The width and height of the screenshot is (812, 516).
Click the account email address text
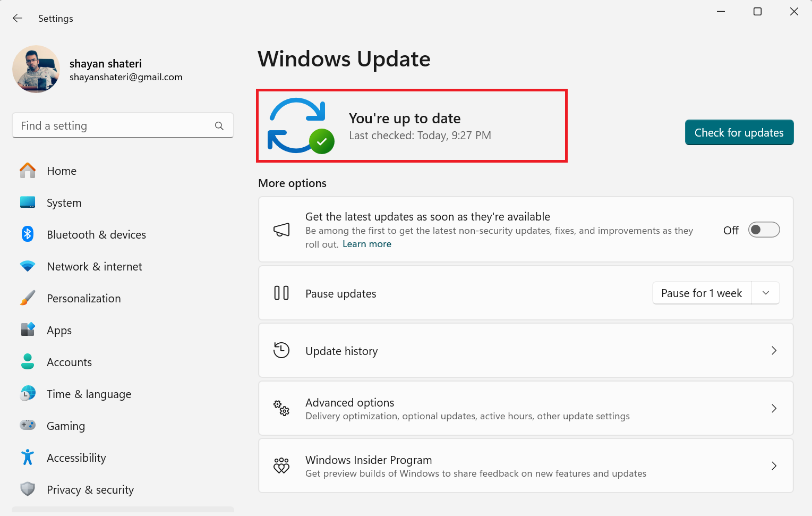tap(126, 77)
